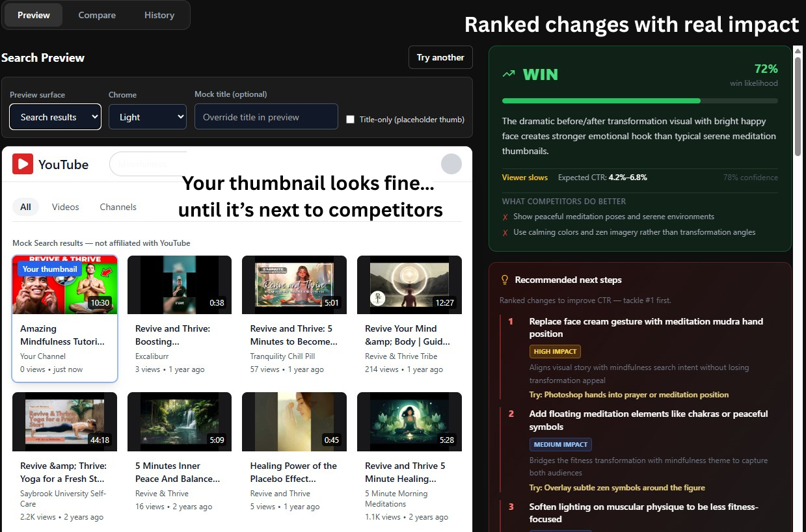This screenshot has width=806, height=532.
Task: Select the Videos filter tab
Action: coord(65,206)
